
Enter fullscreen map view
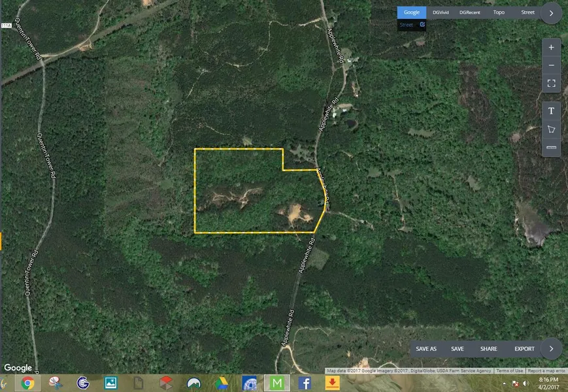point(551,83)
